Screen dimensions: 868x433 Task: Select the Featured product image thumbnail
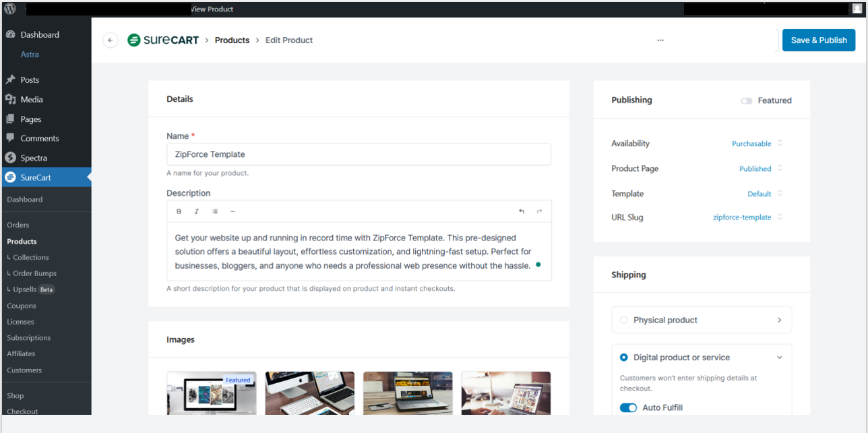[x=212, y=393]
